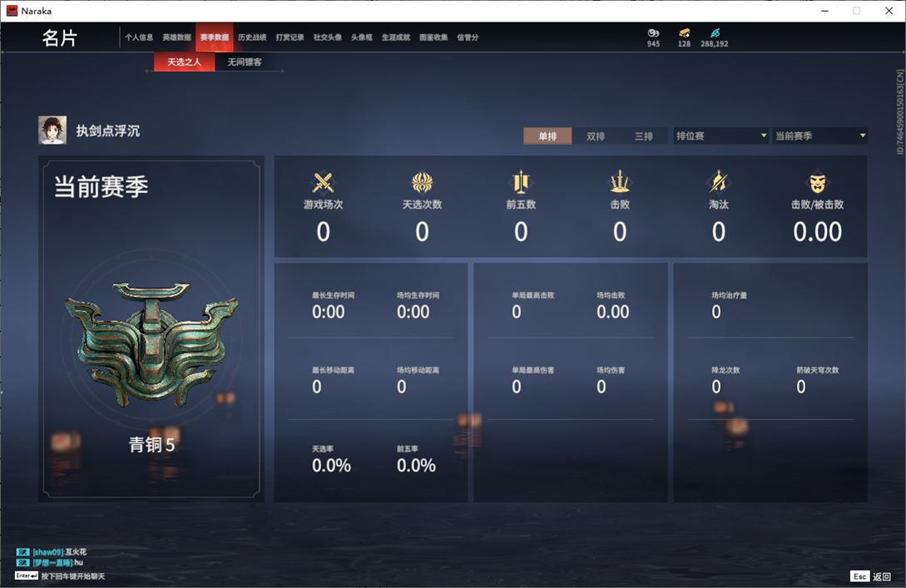906x588 pixels.
Task: Click the Naraka app icon in title bar
Action: (x=12, y=11)
